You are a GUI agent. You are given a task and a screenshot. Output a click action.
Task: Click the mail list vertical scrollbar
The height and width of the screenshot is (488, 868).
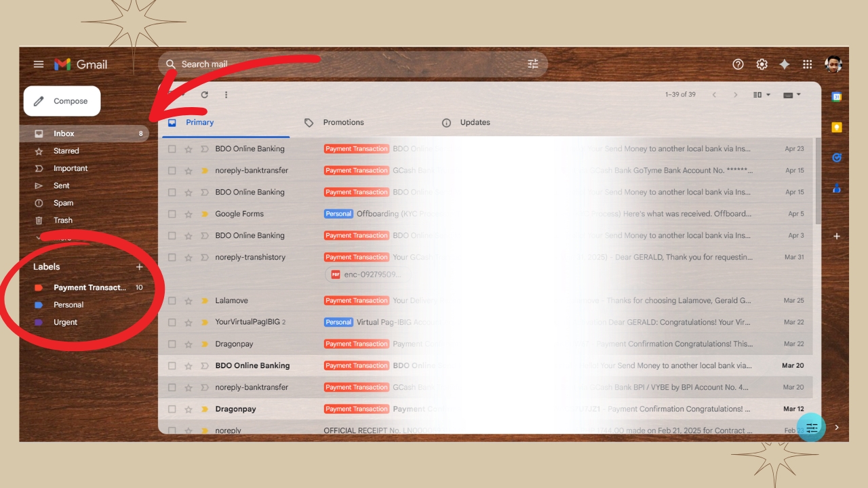pyautogui.click(x=818, y=180)
